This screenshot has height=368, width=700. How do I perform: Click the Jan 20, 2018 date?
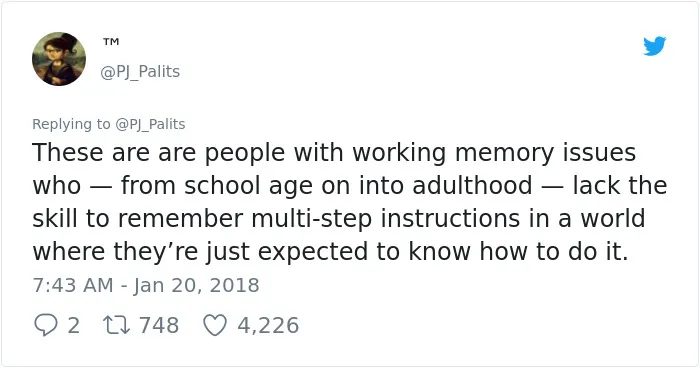[196, 285]
